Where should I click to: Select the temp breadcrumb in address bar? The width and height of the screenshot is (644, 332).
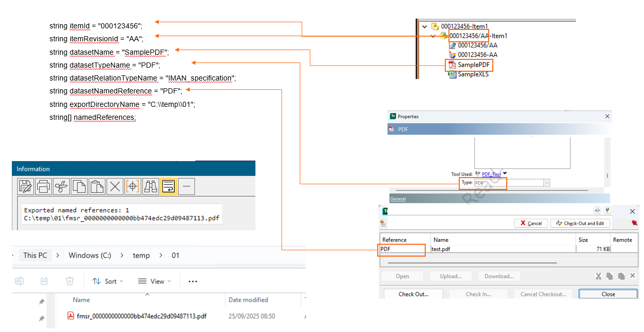[141, 255]
